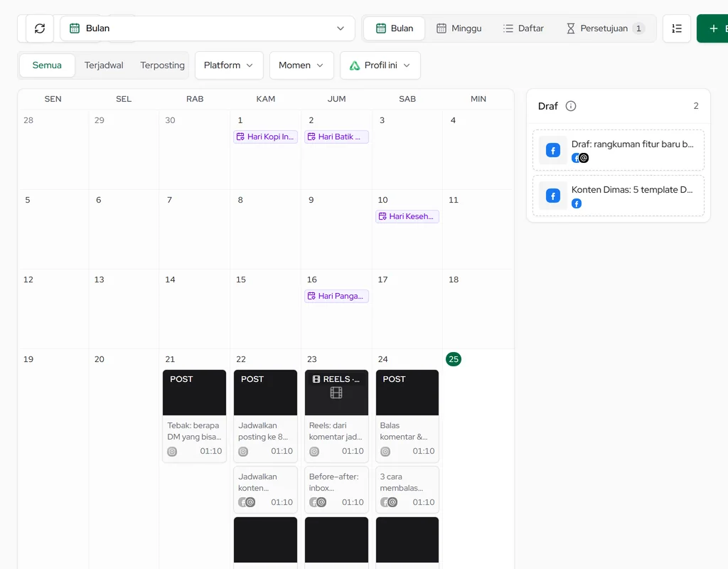Open third post thumbnail under day 23
This screenshot has height=569, width=728.
[336, 540]
